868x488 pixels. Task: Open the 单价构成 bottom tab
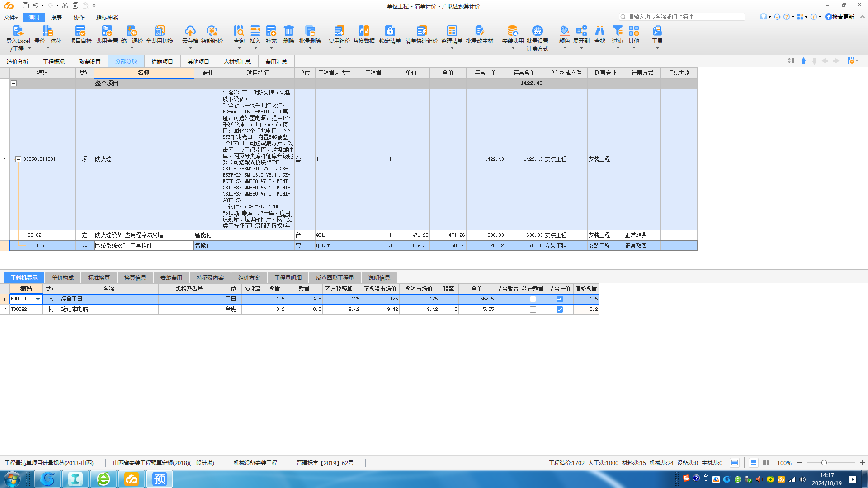pyautogui.click(x=62, y=277)
